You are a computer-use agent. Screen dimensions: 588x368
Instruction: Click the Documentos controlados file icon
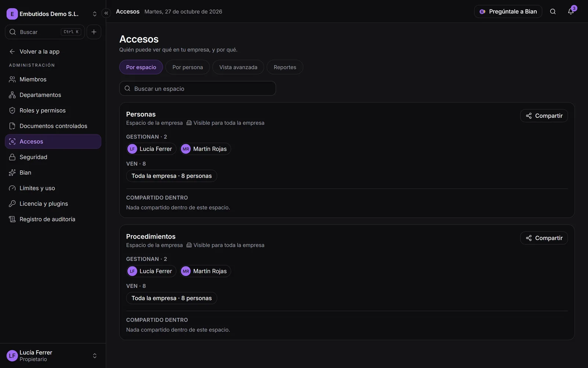[12, 126]
